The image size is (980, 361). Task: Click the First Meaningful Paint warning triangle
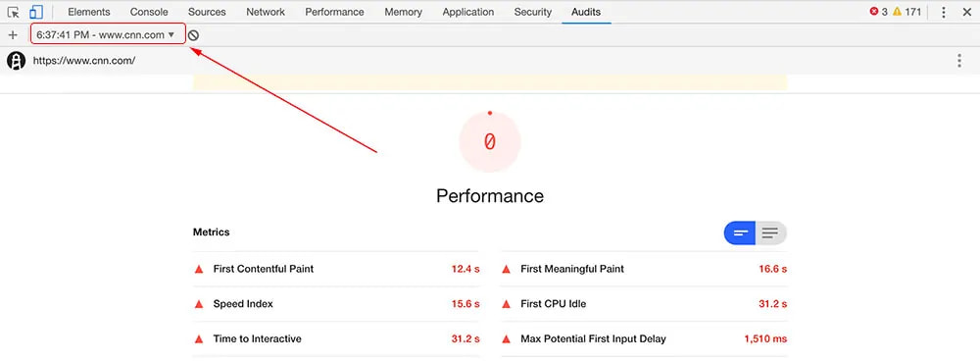(x=507, y=270)
